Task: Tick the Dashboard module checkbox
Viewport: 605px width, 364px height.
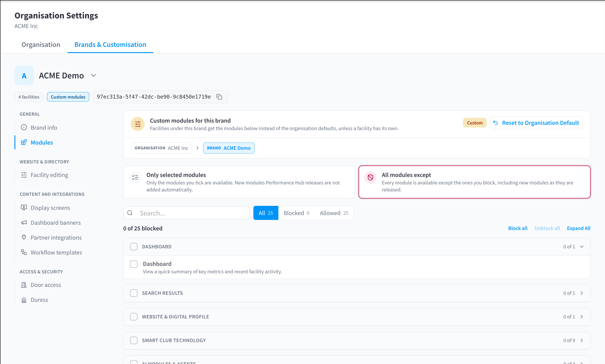Action: 133,264
